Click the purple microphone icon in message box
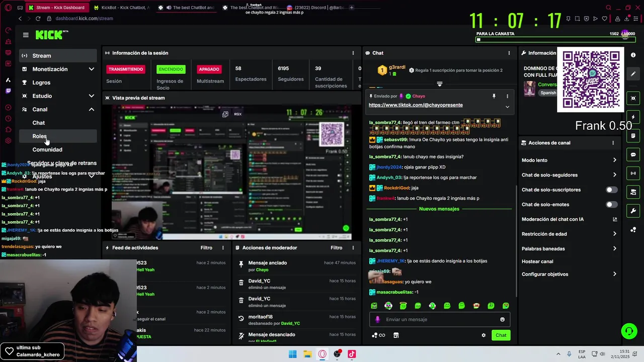 [378, 319]
